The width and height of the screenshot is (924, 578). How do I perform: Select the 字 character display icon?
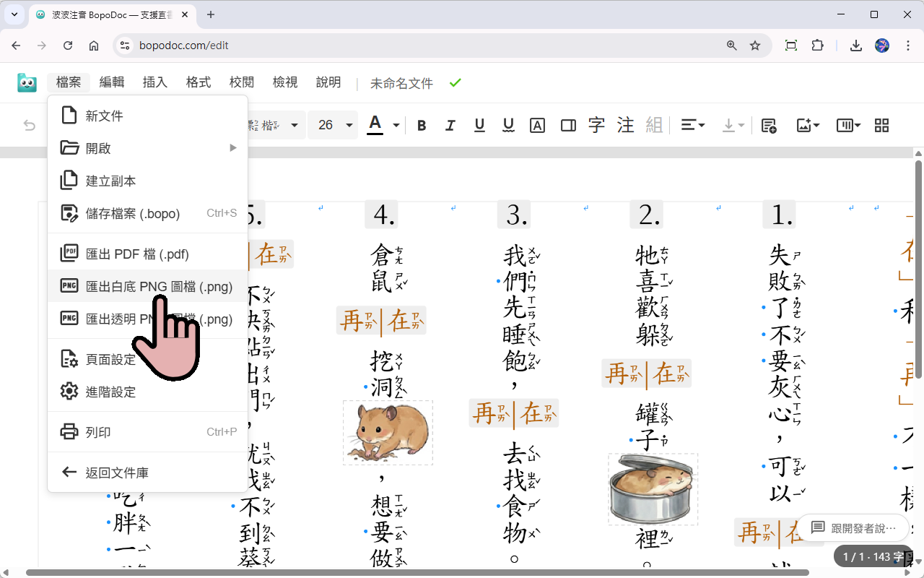596,125
